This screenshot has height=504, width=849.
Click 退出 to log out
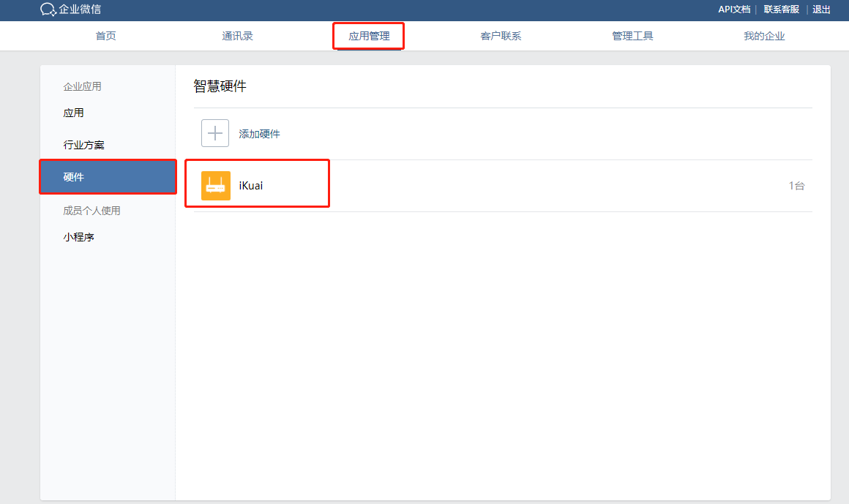pyautogui.click(x=821, y=10)
